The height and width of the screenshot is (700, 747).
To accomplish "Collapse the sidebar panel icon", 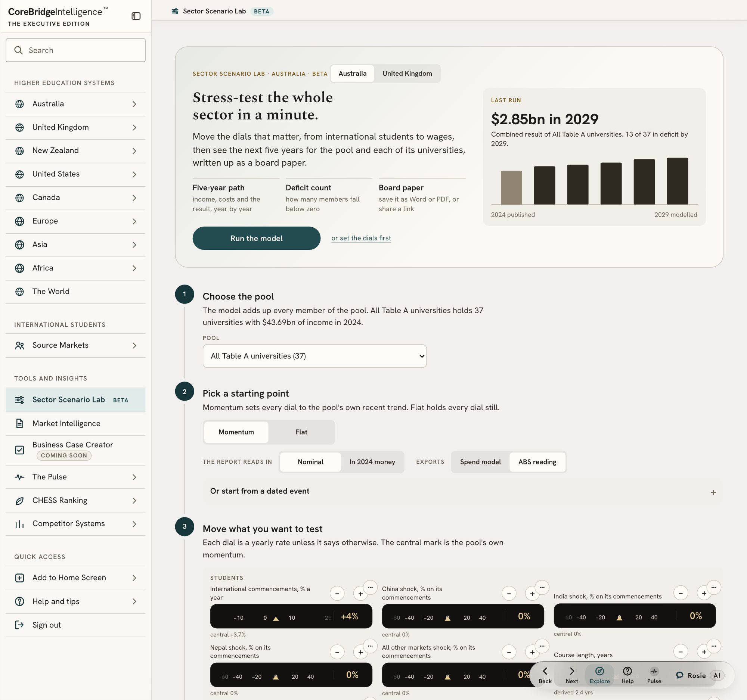I will coord(136,16).
